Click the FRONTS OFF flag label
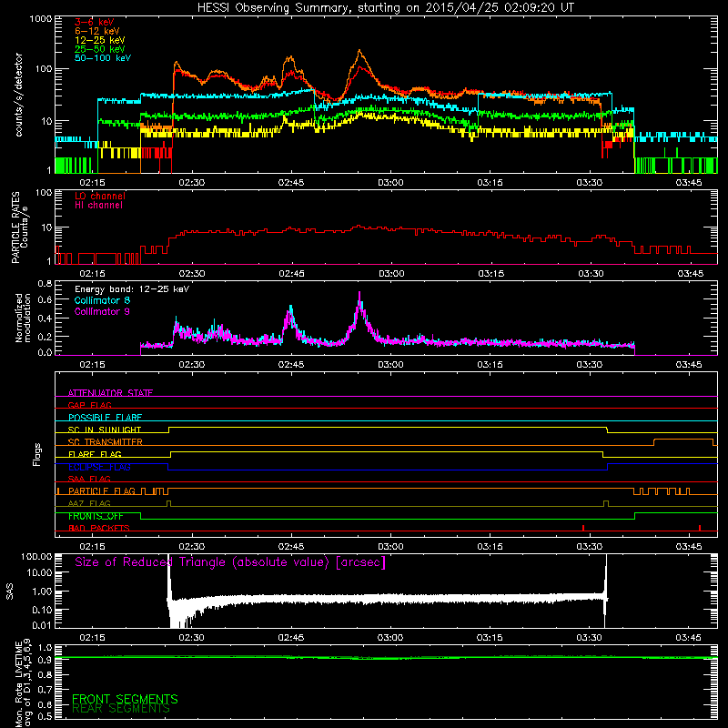This screenshot has width=728, height=728. click(96, 516)
